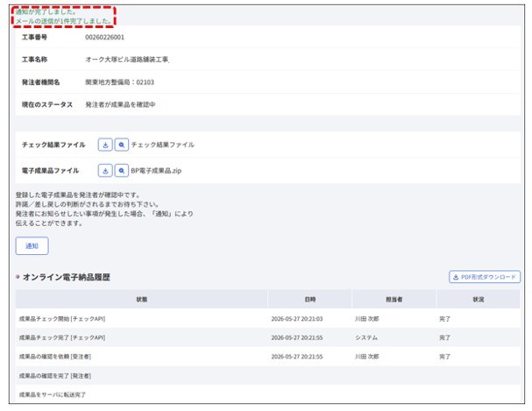Click PDF形式ダウンロード button
Viewport: 532px width, 411px height.
[x=485, y=277]
